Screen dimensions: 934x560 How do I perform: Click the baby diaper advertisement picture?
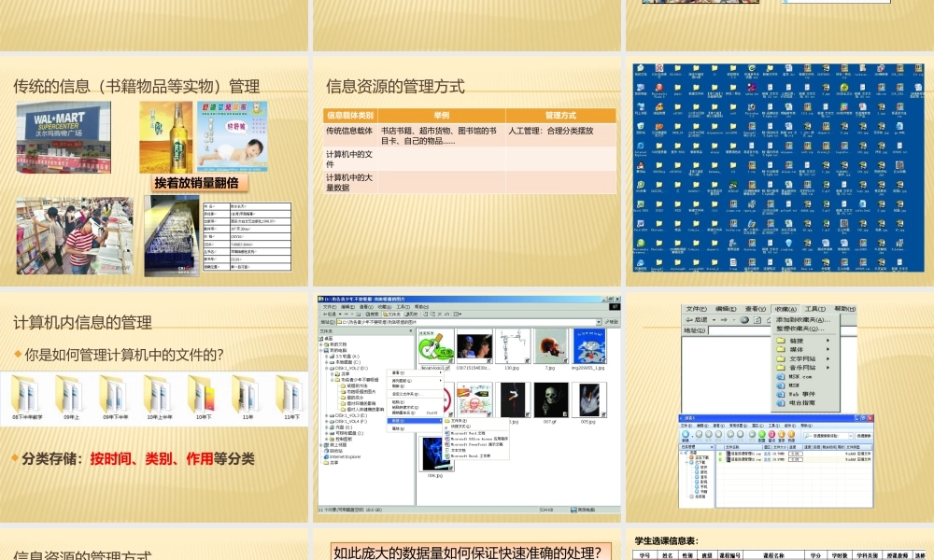232,137
